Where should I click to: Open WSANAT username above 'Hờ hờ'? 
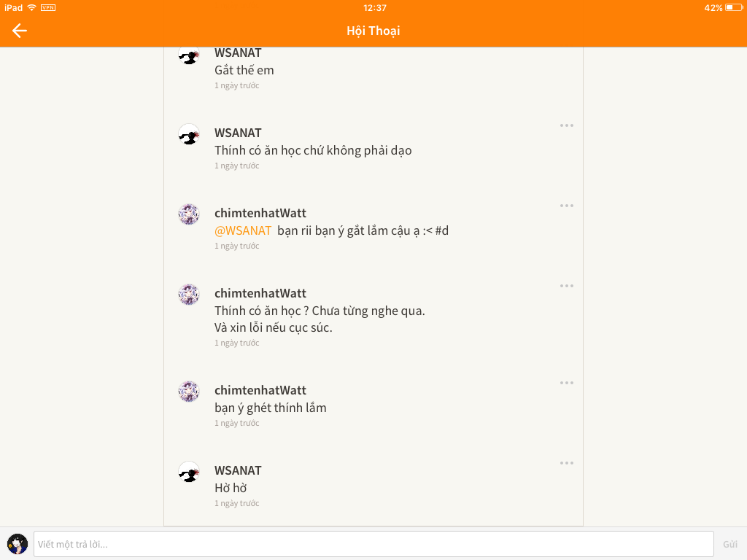pyautogui.click(x=238, y=470)
